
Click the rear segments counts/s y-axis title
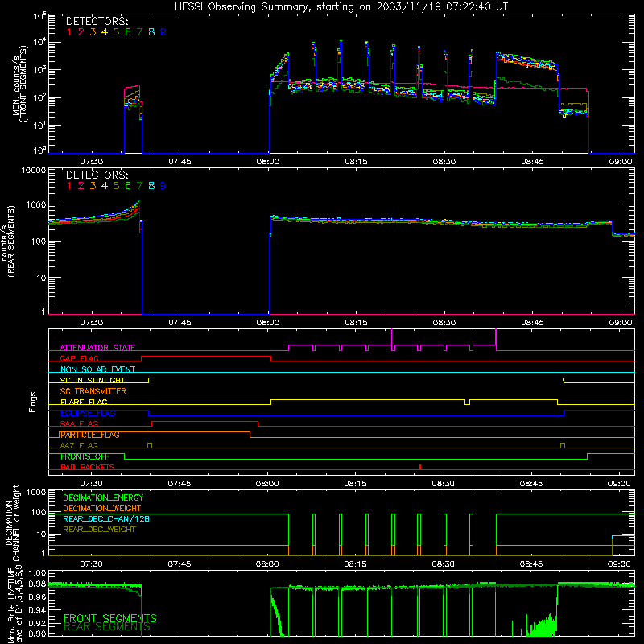tap(8, 241)
